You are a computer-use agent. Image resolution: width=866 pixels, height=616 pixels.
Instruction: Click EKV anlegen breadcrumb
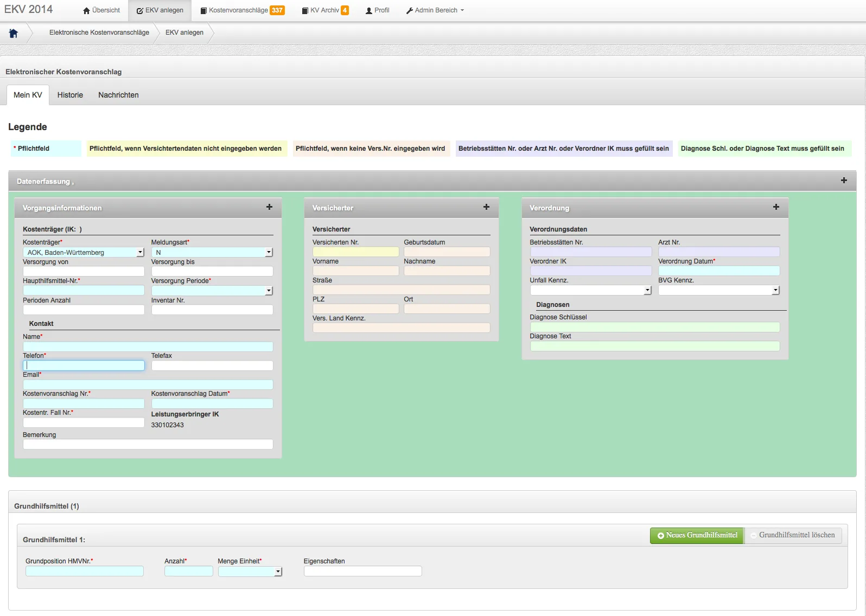[x=184, y=33]
